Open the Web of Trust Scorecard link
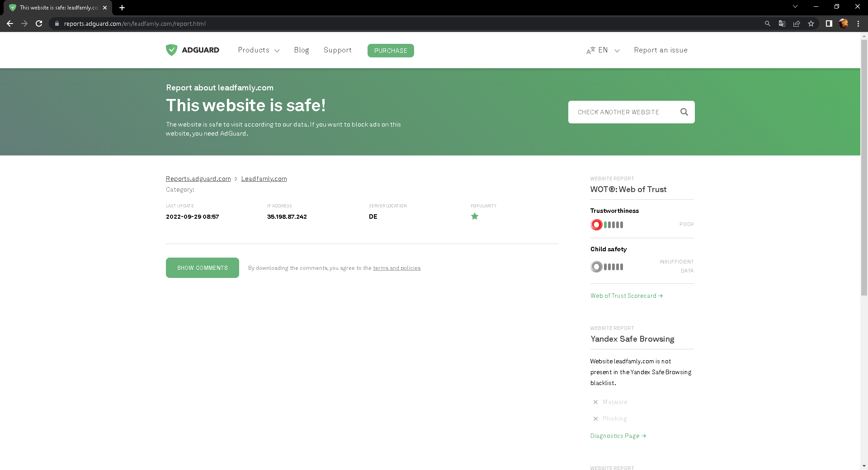The width and height of the screenshot is (868, 470). tap(626, 296)
